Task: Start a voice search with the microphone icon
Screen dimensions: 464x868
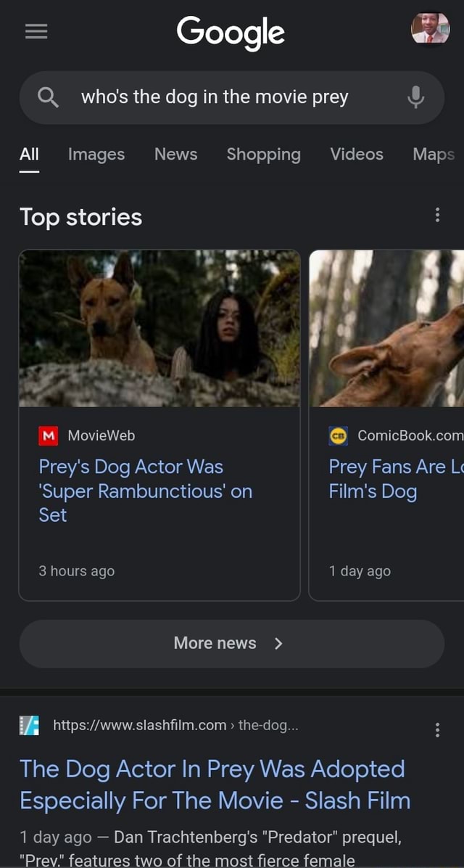Action: (x=415, y=97)
